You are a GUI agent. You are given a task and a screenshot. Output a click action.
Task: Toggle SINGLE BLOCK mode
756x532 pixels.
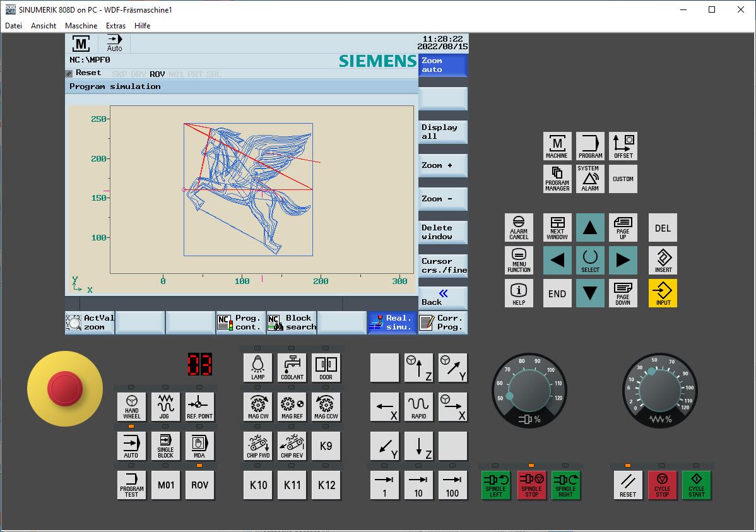[x=165, y=446]
